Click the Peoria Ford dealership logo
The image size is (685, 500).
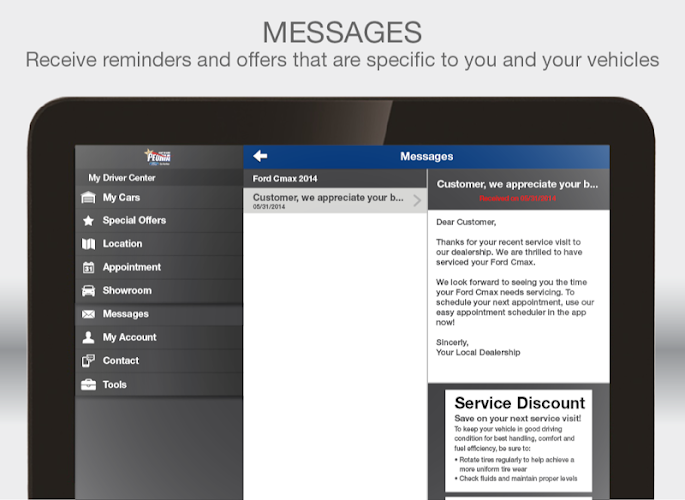[x=159, y=157]
